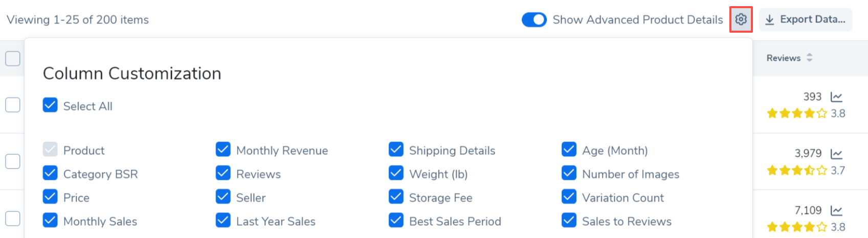The height and width of the screenshot is (238, 868).
Task: Uncheck the Category BSR column
Action: (x=50, y=174)
